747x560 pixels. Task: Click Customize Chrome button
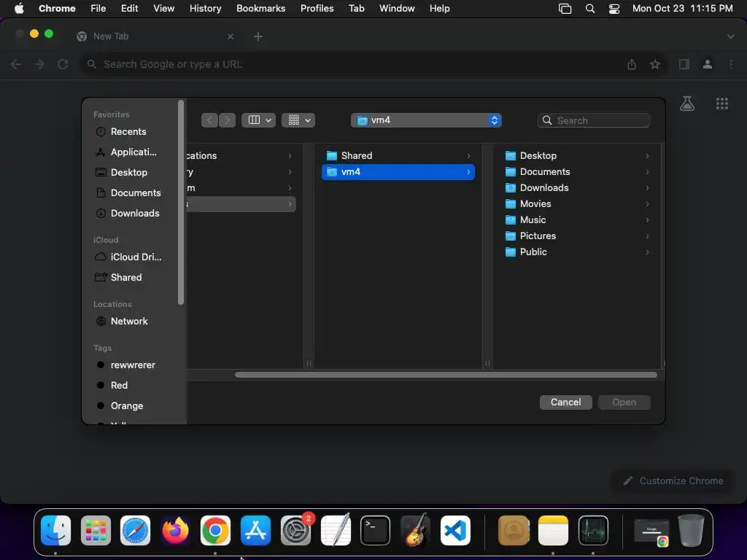673,481
